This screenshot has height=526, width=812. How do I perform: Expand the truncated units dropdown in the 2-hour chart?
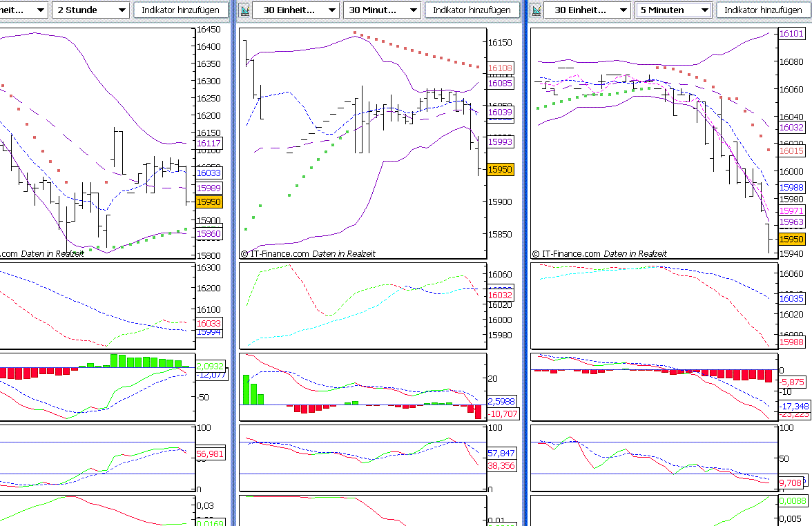click(x=23, y=10)
